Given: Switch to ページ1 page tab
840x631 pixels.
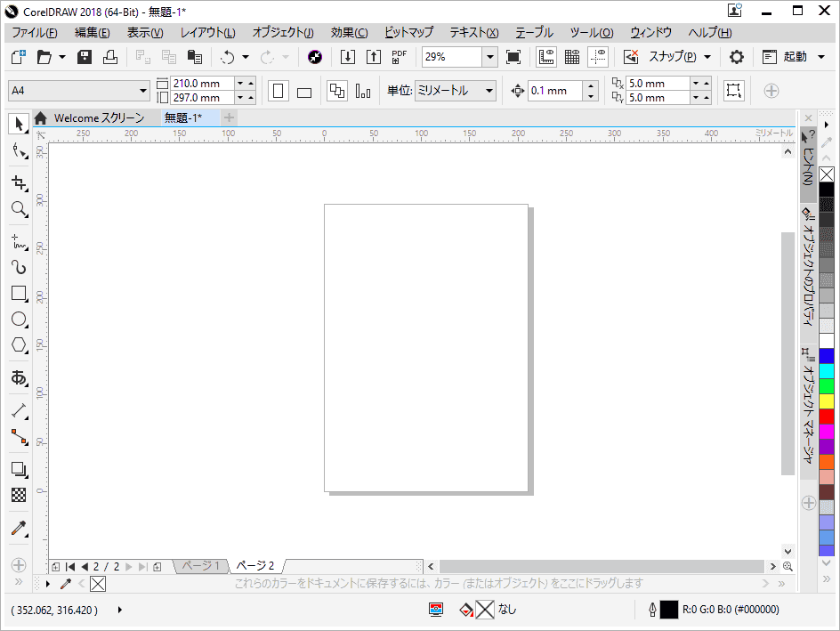Looking at the screenshot, I should [x=201, y=566].
